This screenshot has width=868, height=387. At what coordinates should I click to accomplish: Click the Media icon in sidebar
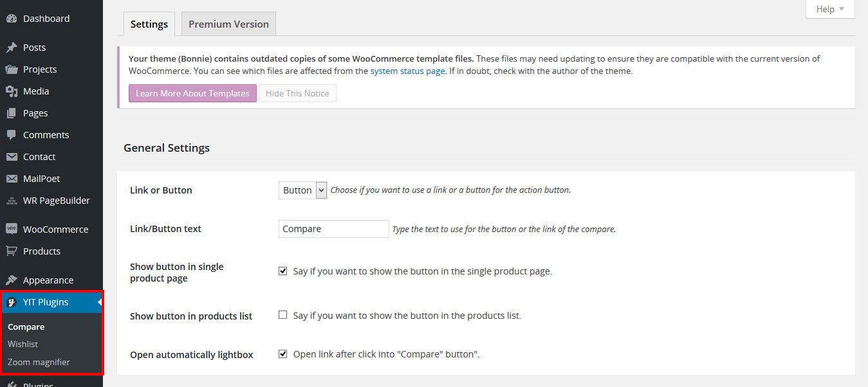coord(12,91)
